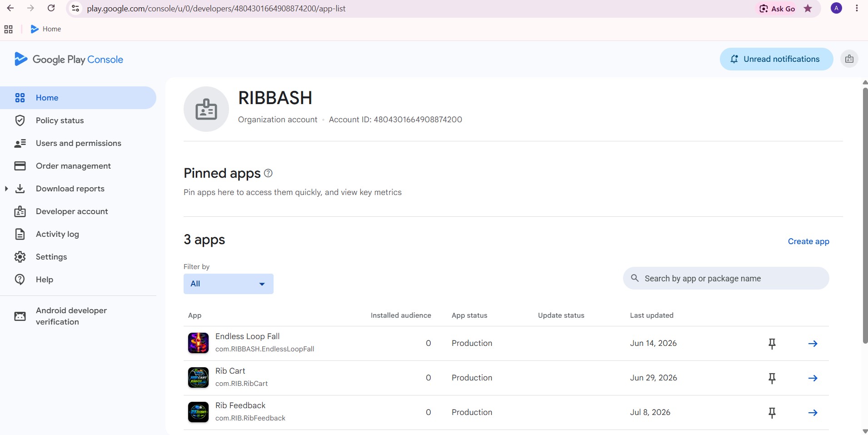Click the App status column header
Screen dimensions: 868x435
[x=469, y=315]
